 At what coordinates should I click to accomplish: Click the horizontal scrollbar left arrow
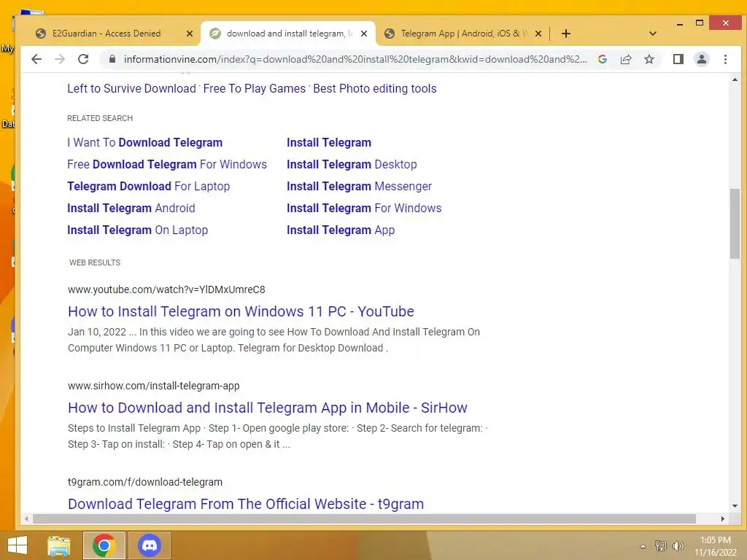pos(27,518)
